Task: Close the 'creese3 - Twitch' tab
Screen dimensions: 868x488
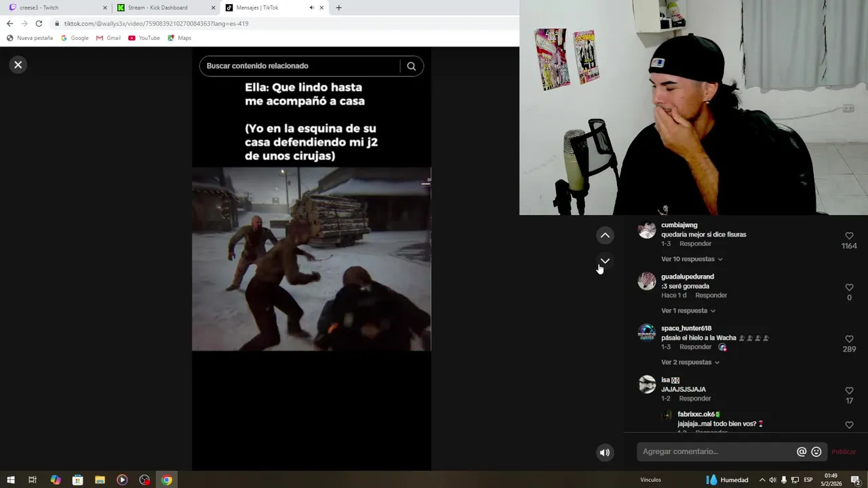Action: [105, 7]
